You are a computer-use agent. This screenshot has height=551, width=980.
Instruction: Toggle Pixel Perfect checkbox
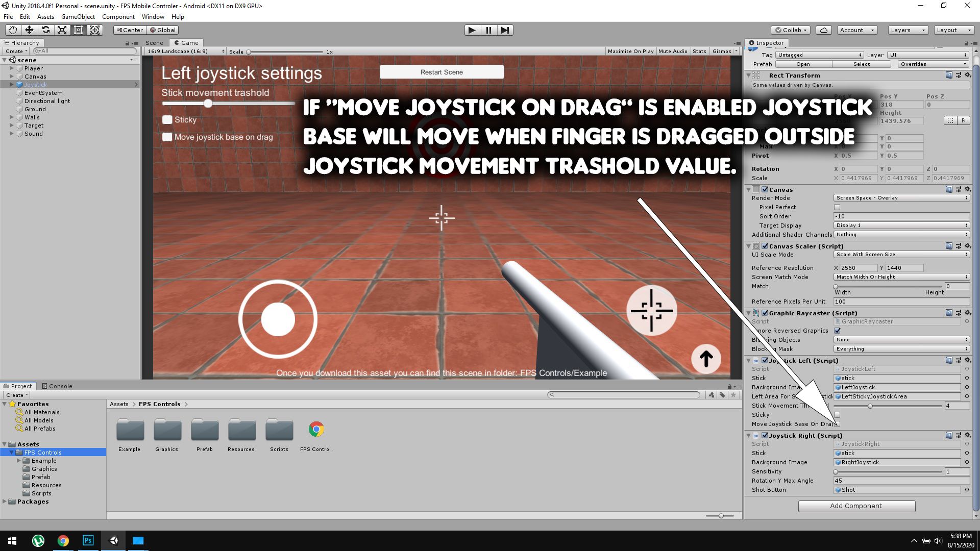tap(837, 207)
